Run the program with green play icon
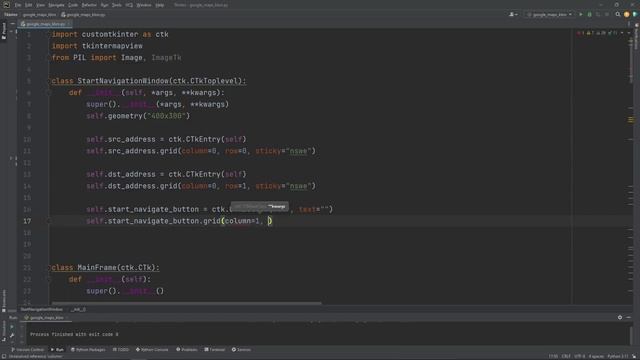The height and width of the screenshot is (360, 640). click(x=580, y=14)
